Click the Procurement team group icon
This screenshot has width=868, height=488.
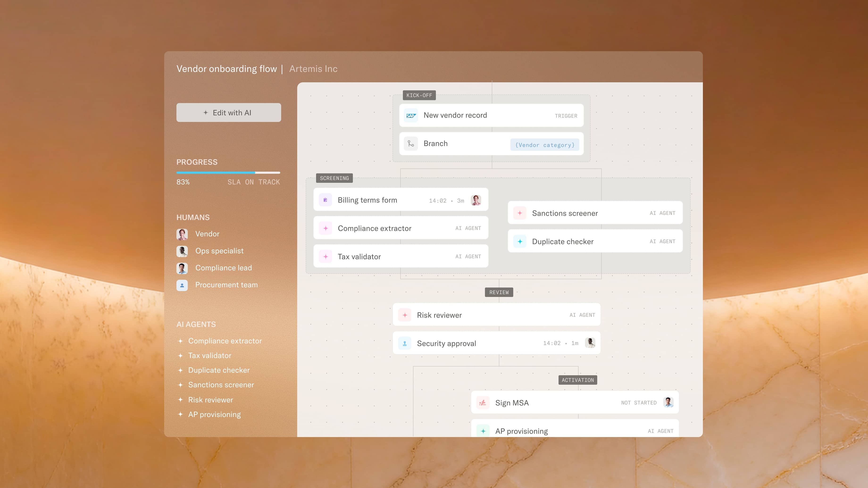182,285
